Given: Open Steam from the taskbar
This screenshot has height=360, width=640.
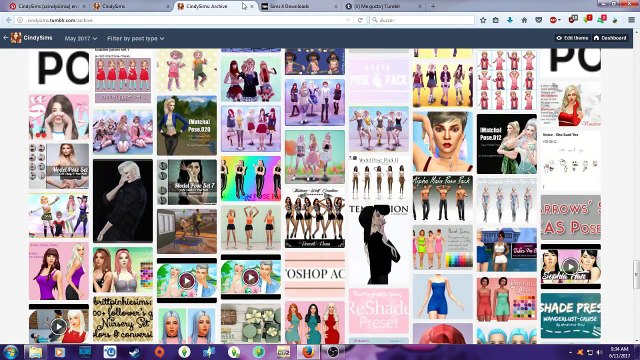Looking at the screenshot, I should point(135,352).
